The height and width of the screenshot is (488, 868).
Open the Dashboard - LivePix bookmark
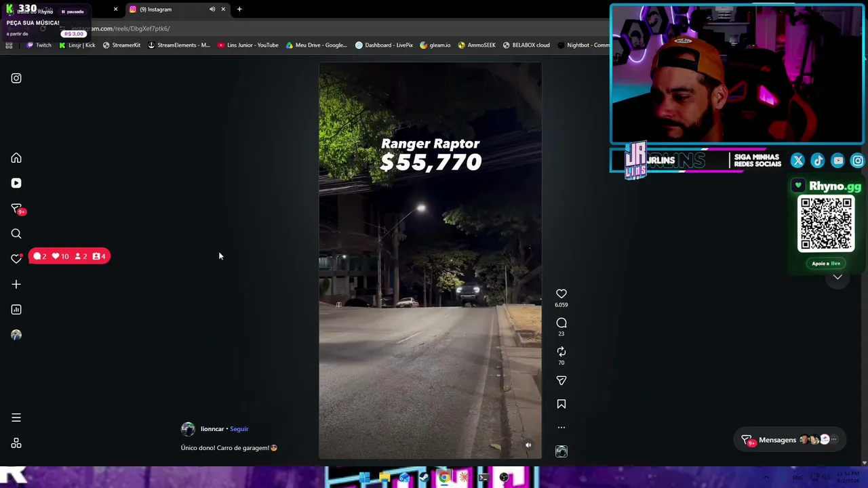pos(384,45)
